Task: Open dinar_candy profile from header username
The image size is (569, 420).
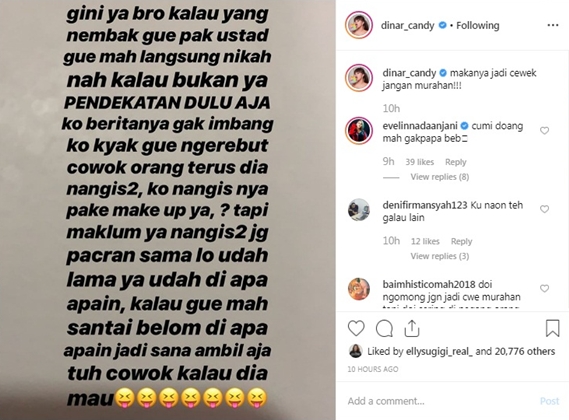Action: (407, 25)
